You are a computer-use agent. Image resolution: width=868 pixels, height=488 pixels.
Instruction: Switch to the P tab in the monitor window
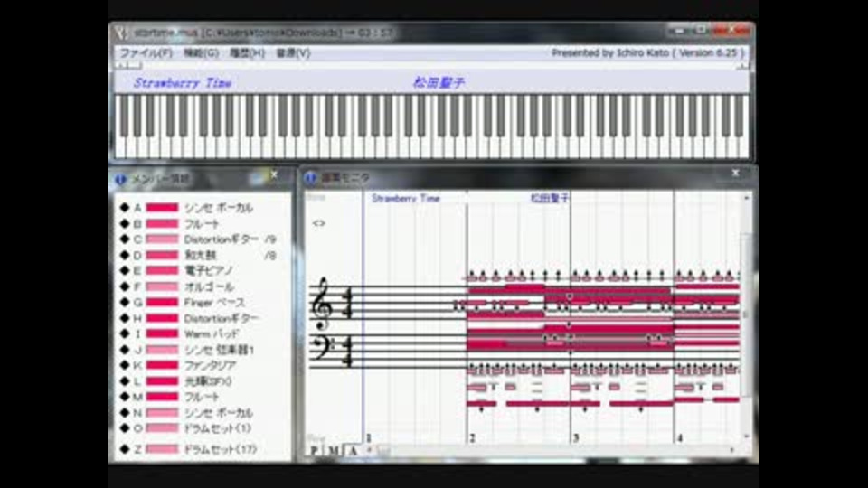(x=315, y=450)
